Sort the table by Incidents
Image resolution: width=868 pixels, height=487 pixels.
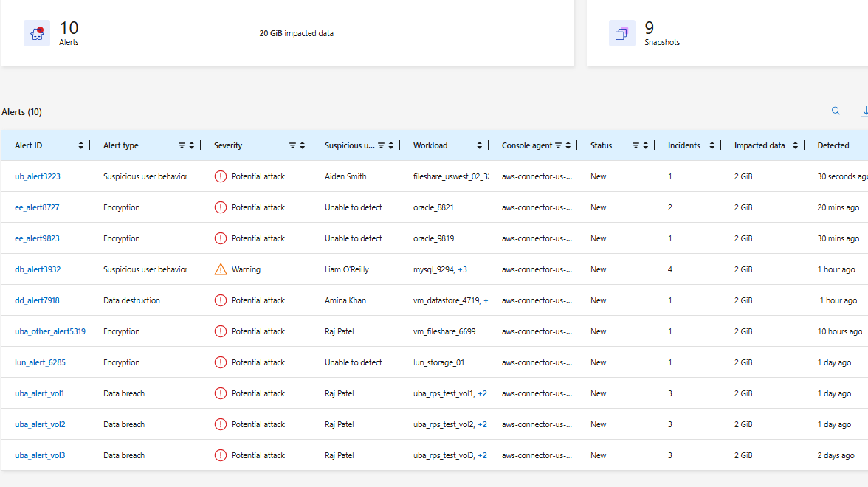pyautogui.click(x=711, y=145)
